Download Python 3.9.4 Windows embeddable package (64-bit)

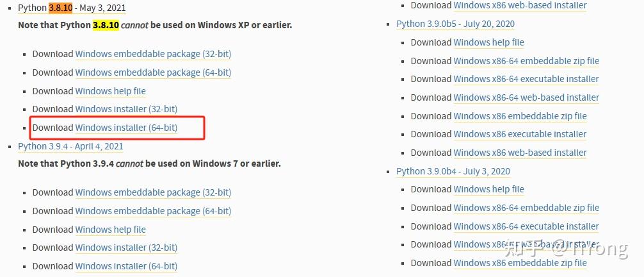click(153, 211)
